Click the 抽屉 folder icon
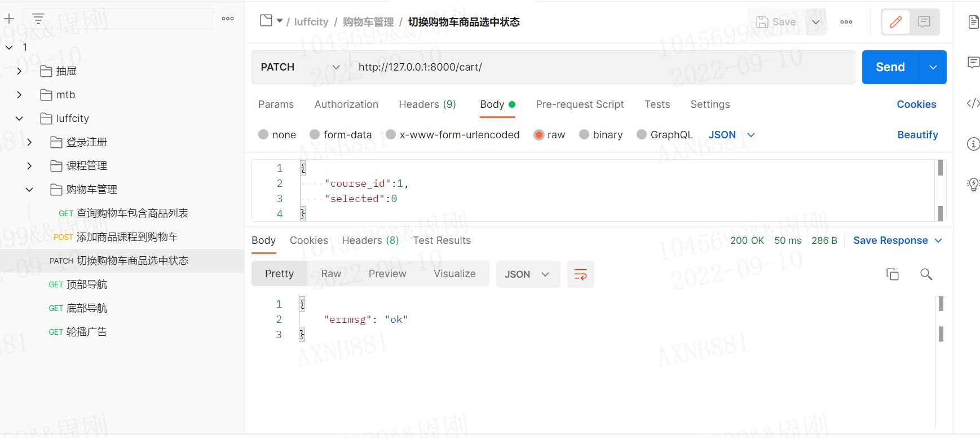980x438 pixels. 46,71
